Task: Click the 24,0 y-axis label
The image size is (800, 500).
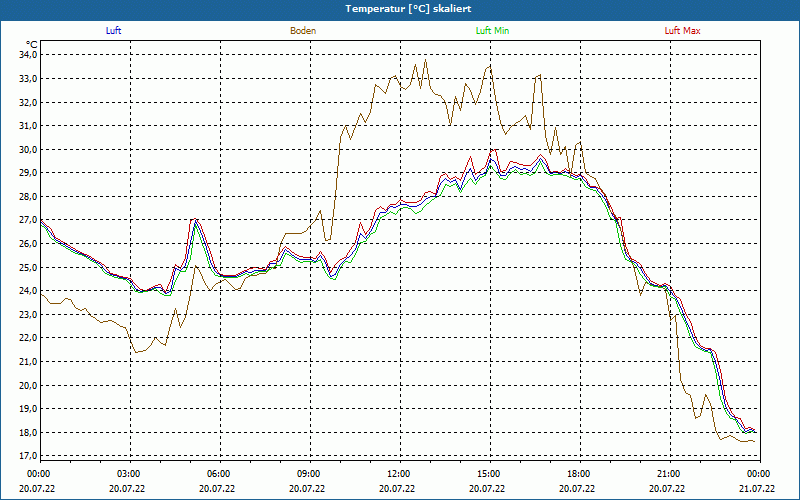Action: [x=28, y=291]
